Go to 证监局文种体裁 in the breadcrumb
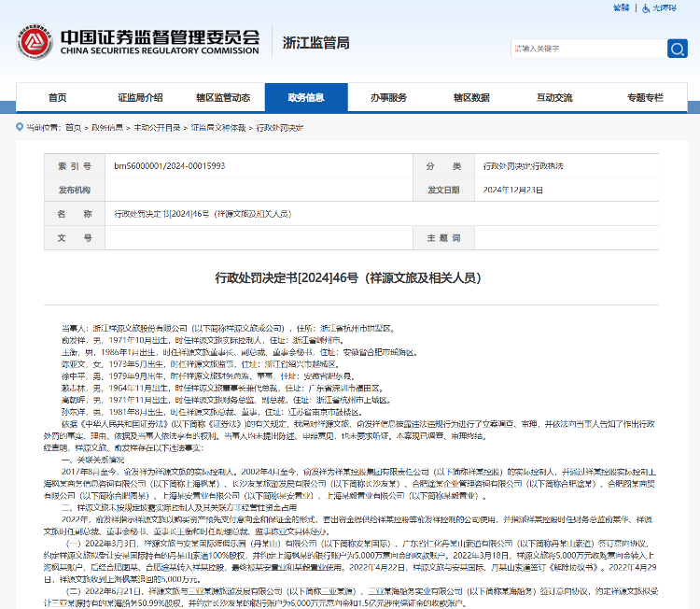The height and width of the screenshot is (609, 700). (218, 128)
